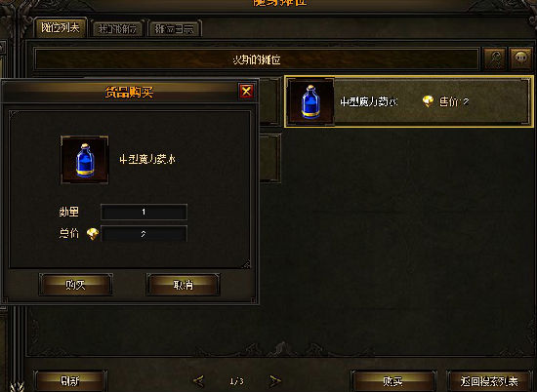This screenshot has height=392, width=537.
Task: Click the 刷新 refresh button
Action: pyautogui.click(x=70, y=380)
